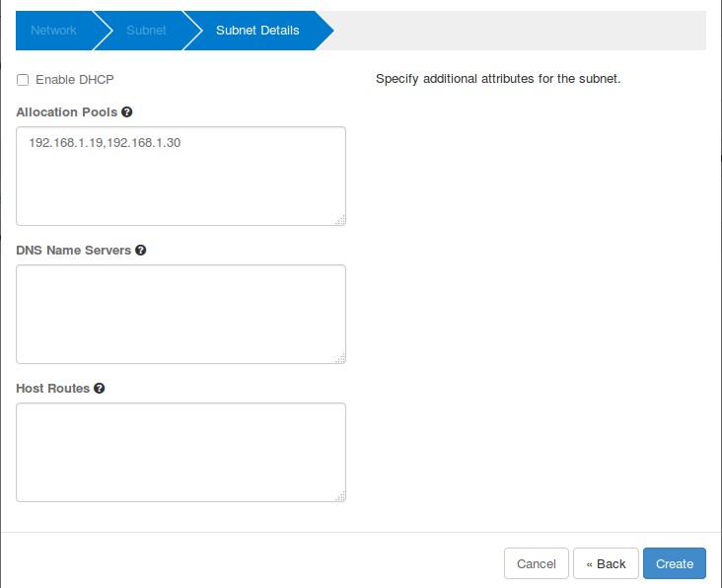Click inside the DNS Name Servers field
This screenshot has height=588, width=722.
(180, 314)
